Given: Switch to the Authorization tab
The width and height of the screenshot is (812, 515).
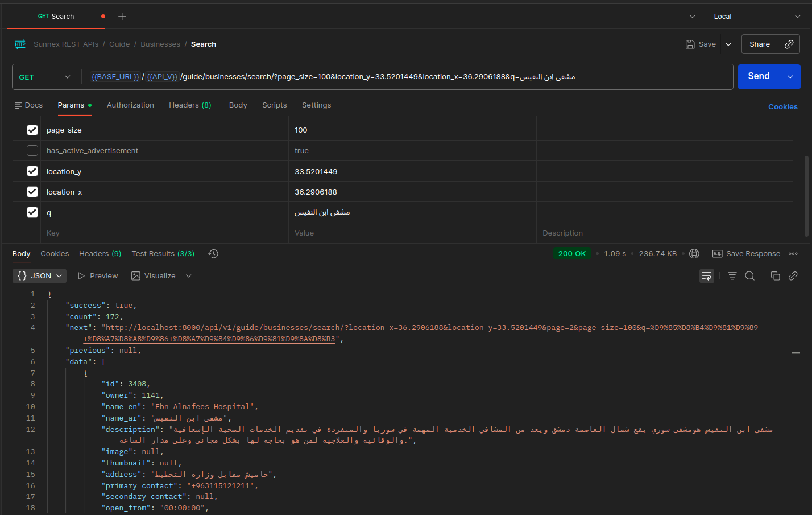Looking at the screenshot, I should (x=130, y=105).
